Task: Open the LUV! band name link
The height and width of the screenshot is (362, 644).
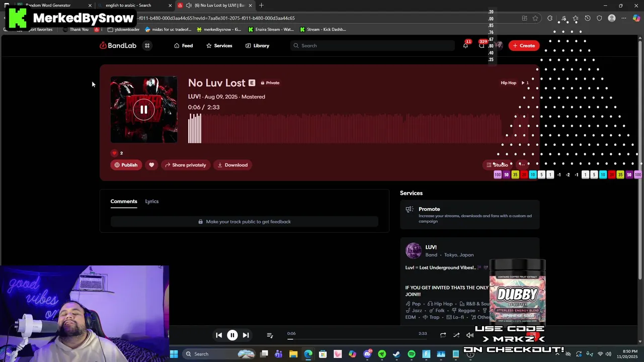Action: pyautogui.click(x=431, y=247)
